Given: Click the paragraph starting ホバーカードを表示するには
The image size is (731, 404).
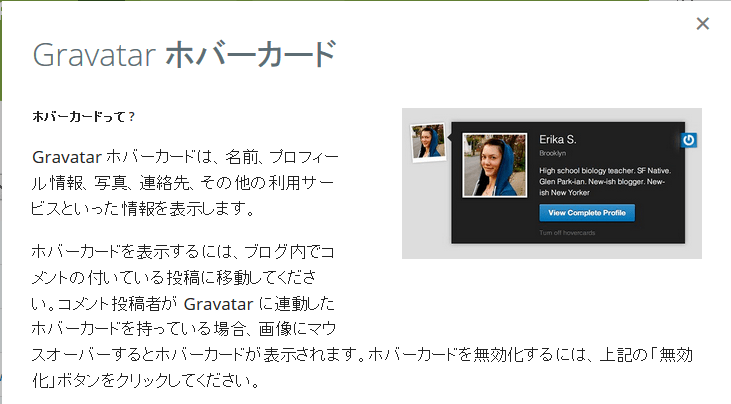Looking at the screenshot, I should click(x=362, y=316).
